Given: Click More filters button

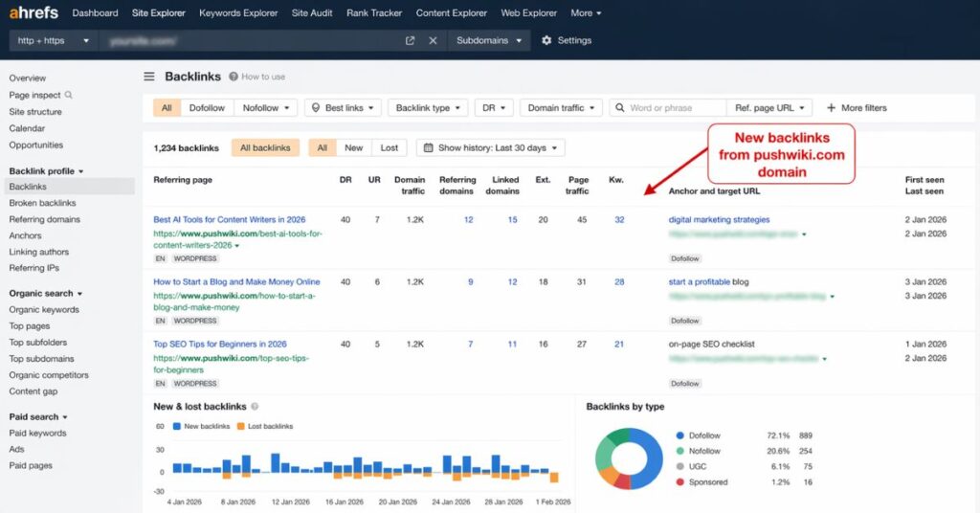Looking at the screenshot, I should point(857,108).
